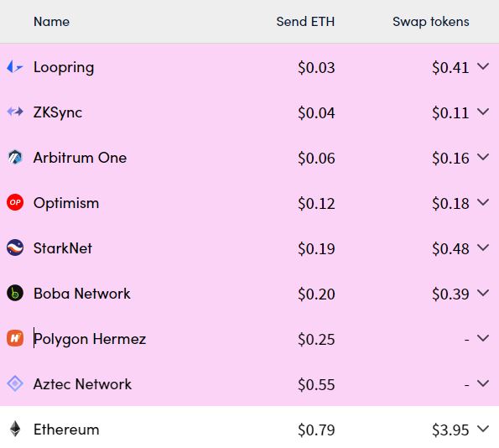Select the StarkNet $0.48 swap fee
This screenshot has width=499, height=448.
click(x=450, y=248)
